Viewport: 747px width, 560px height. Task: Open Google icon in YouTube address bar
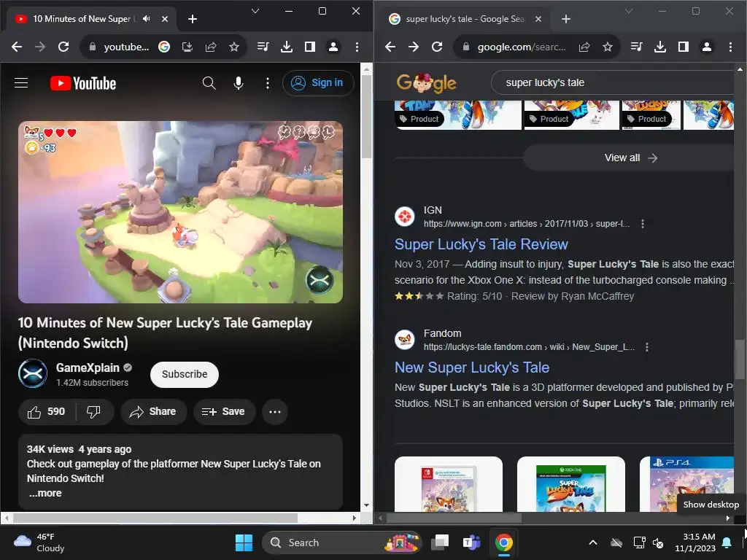click(x=164, y=47)
